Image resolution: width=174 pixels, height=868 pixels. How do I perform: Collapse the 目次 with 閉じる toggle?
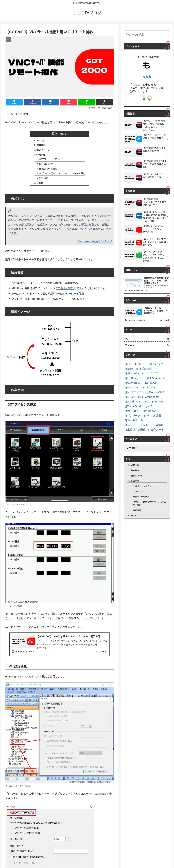(63, 134)
